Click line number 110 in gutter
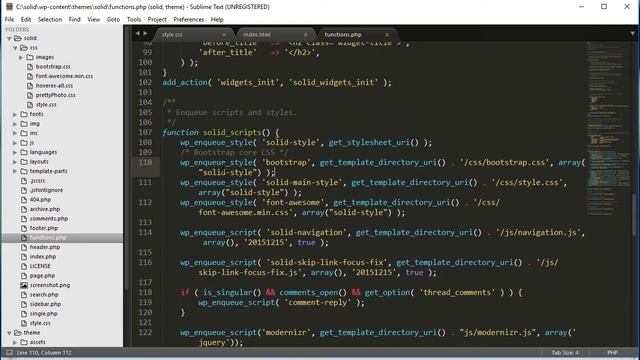The width and height of the screenshot is (640, 360). [x=145, y=162]
